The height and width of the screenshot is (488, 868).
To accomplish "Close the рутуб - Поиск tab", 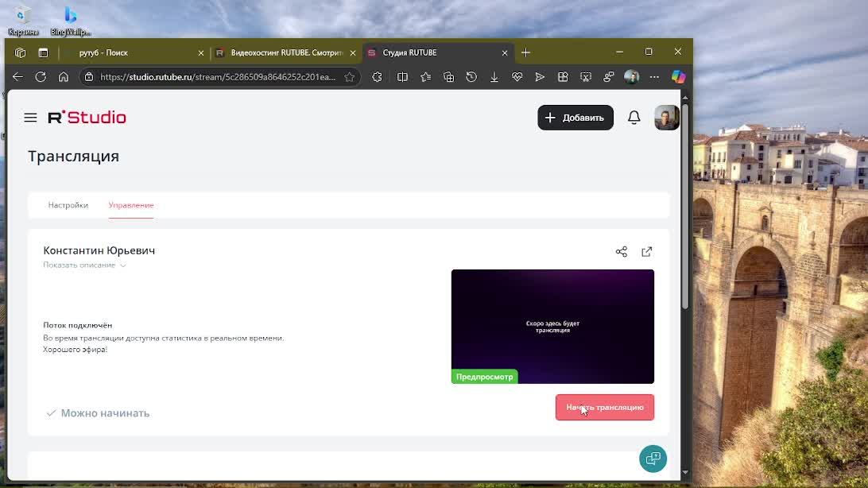I will point(201,53).
